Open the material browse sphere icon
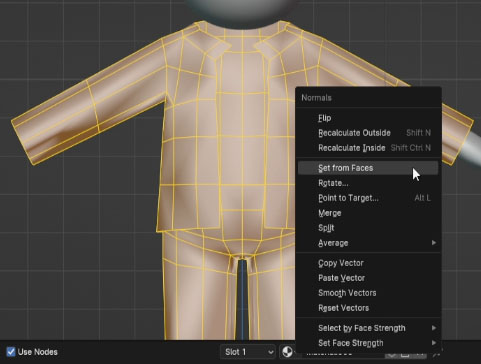481x364 pixels. (x=287, y=351)
